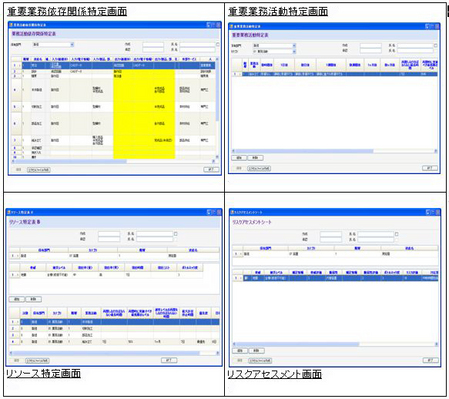The width and height of the screenshot is (449, 399).
Task: Click title-bar app icon of 重要業務依存関係特定画面 window
Action: click(11, 25)
